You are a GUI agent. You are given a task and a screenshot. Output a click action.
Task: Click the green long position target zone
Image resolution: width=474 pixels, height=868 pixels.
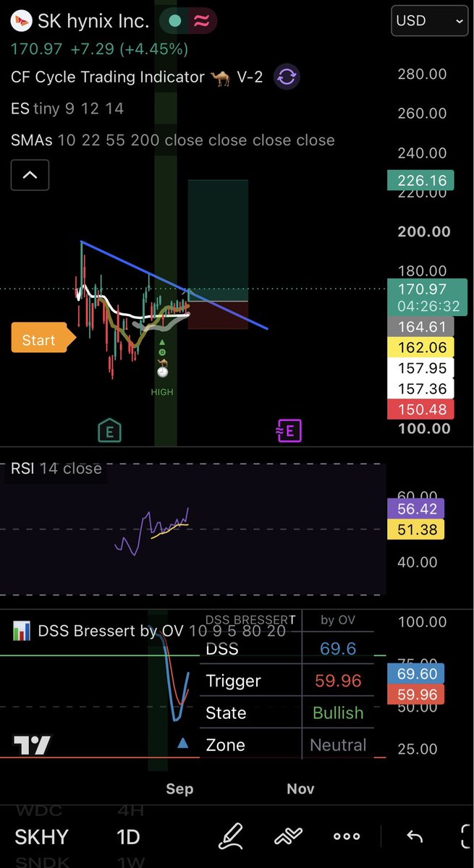coord(218,239)
